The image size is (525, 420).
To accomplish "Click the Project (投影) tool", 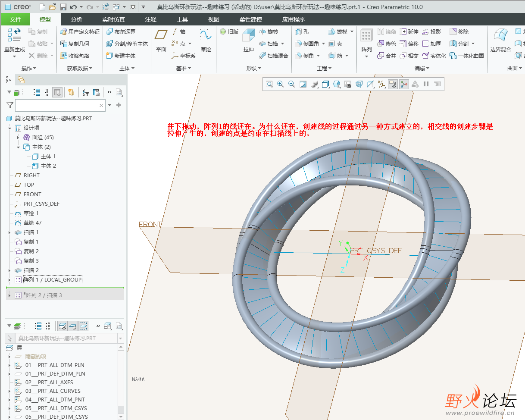I will pos(432,31).
